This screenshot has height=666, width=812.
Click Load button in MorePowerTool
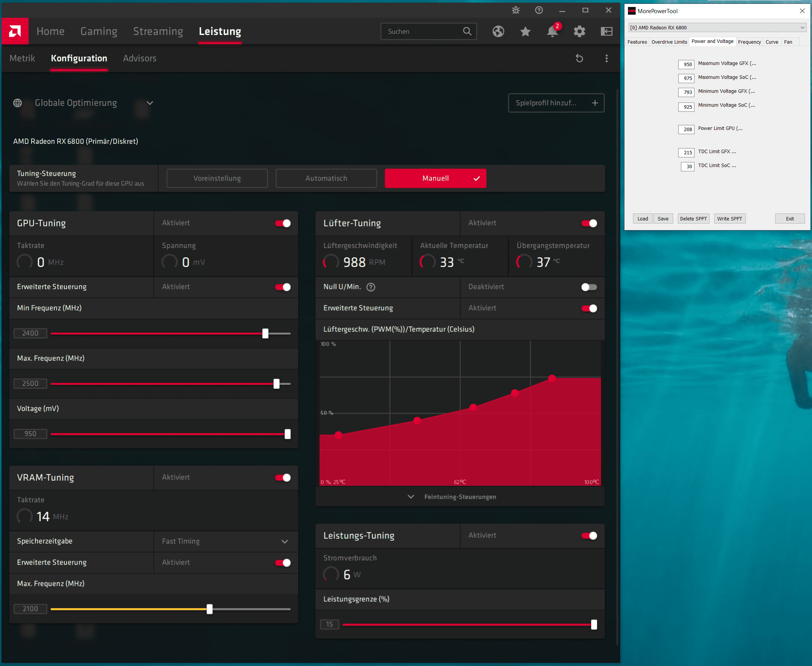coord(643,219)
